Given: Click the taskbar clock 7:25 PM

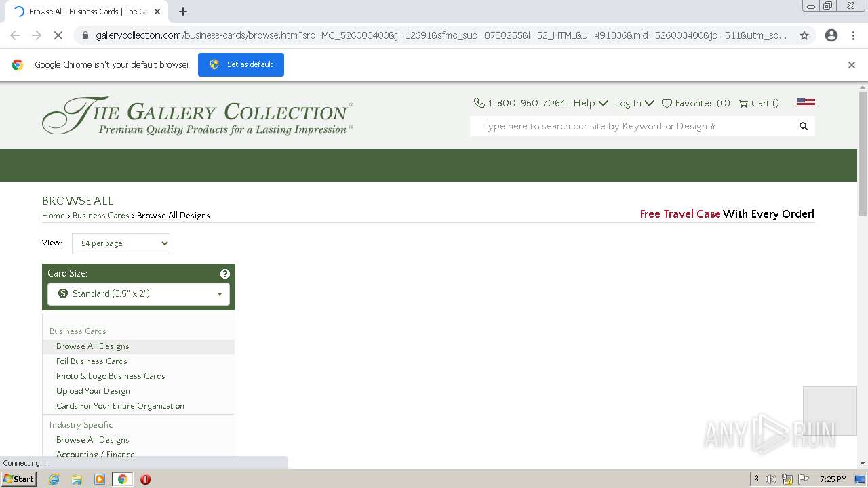Looking at the screenshot, I should (x=833, y=479).
